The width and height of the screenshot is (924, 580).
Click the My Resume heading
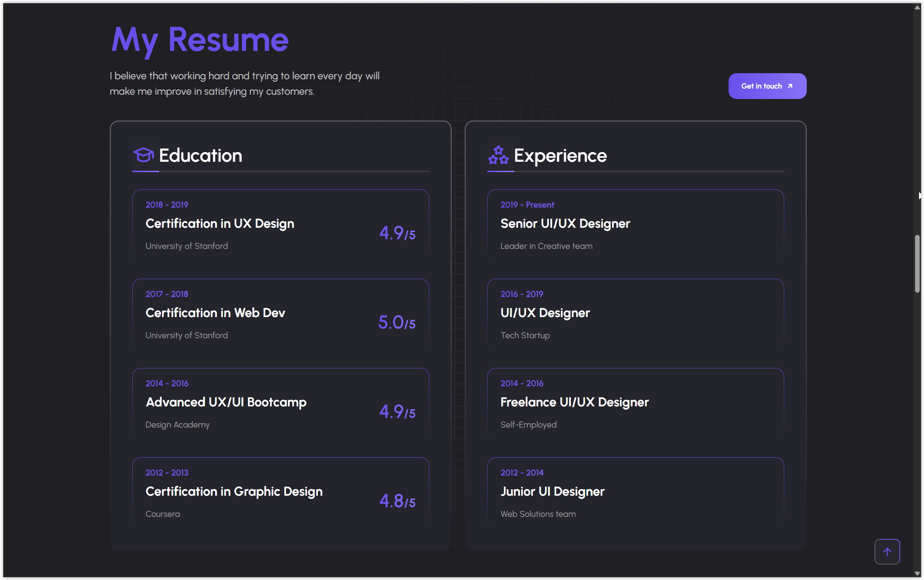click(199, 40)
